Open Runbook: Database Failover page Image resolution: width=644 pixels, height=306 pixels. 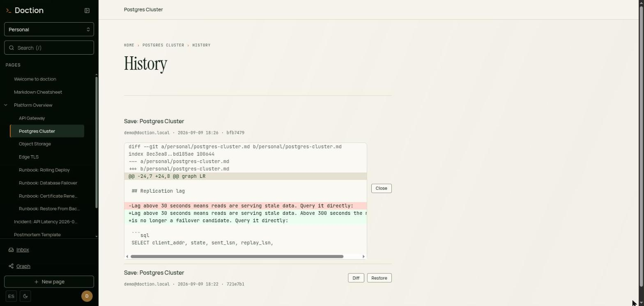pos(48,183)
